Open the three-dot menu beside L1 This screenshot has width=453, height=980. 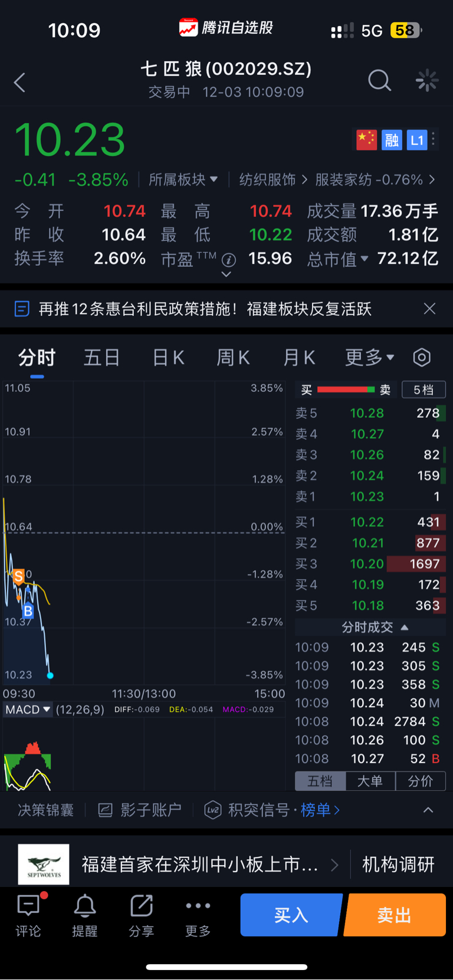coord(434,139)
